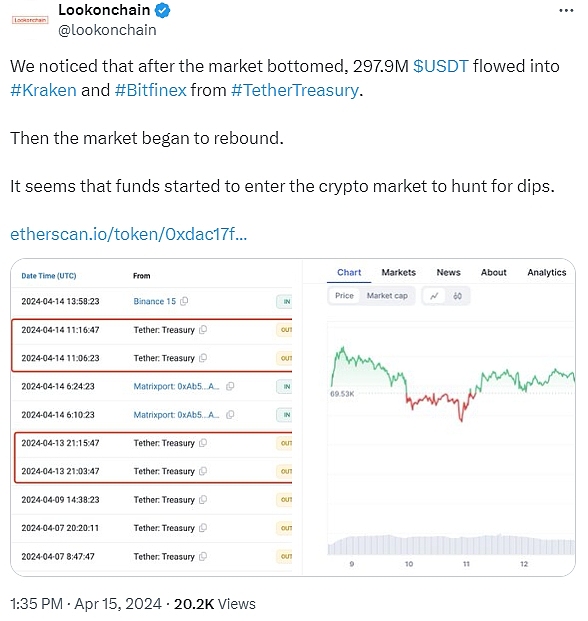Viewport: 588px width, 621px height.
Task: Open the News tab
Action: coord(448,272)
